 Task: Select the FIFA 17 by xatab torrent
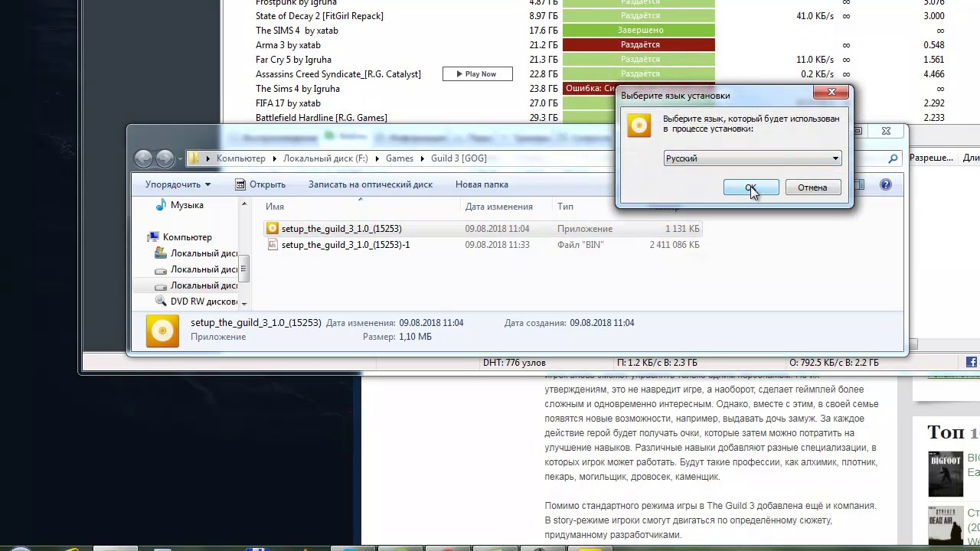click(x=288, y=103)
